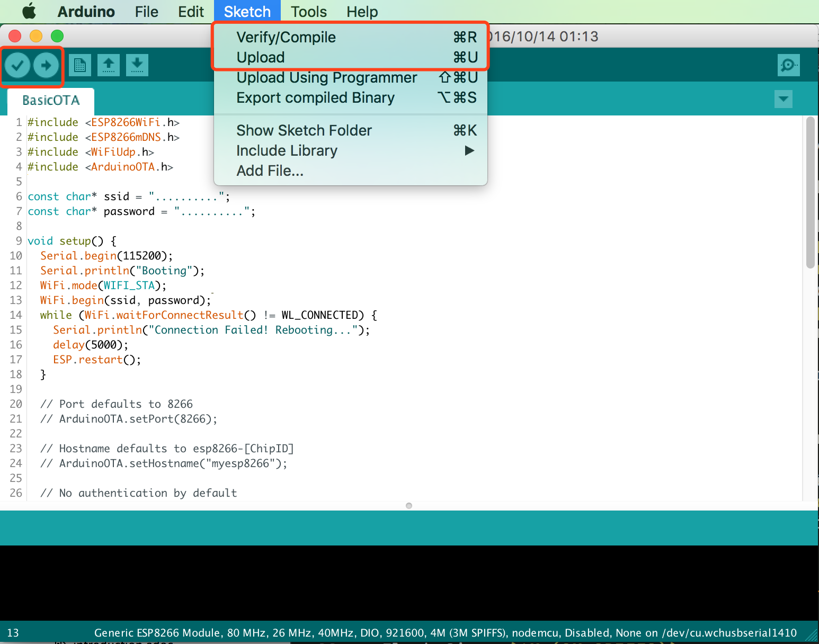Select Show Sketch Folder
Image resolution: width=819 pixels, height=644 pixels.
pos(351,130)
